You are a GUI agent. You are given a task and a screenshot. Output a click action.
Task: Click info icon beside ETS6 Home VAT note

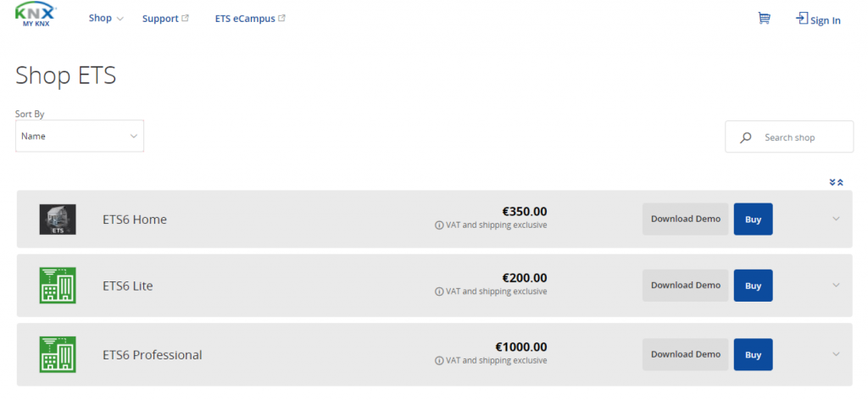coord(439,225)
